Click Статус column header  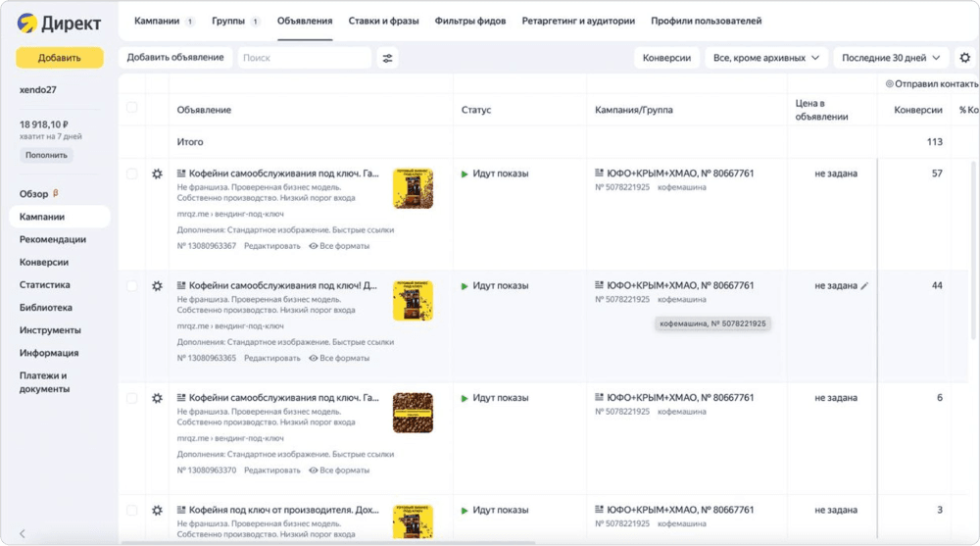[476, 110]
